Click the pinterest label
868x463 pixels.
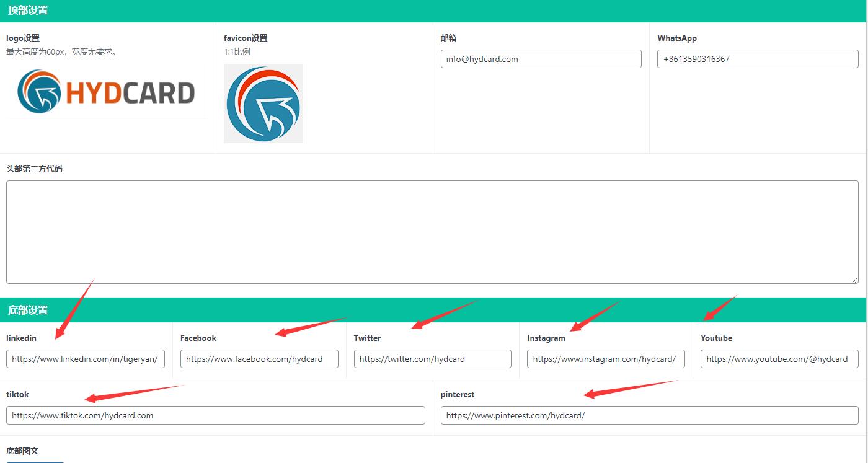[x=458, y=394]
